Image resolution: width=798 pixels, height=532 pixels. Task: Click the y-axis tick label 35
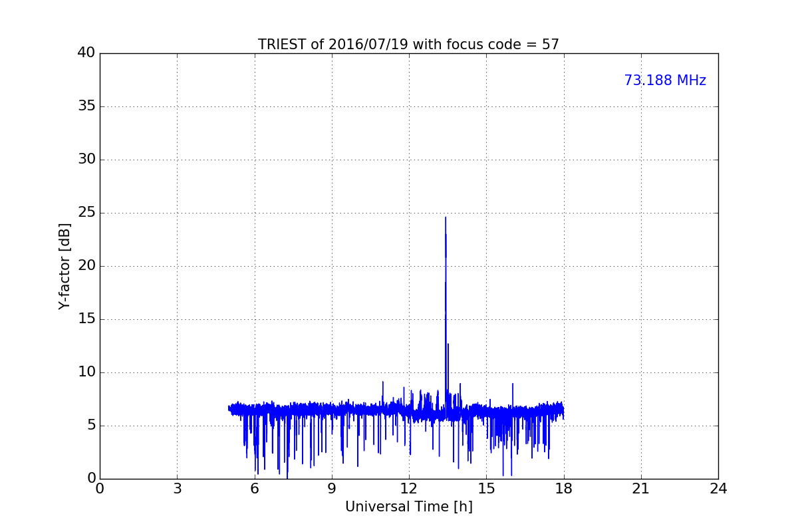pos(86,106)
